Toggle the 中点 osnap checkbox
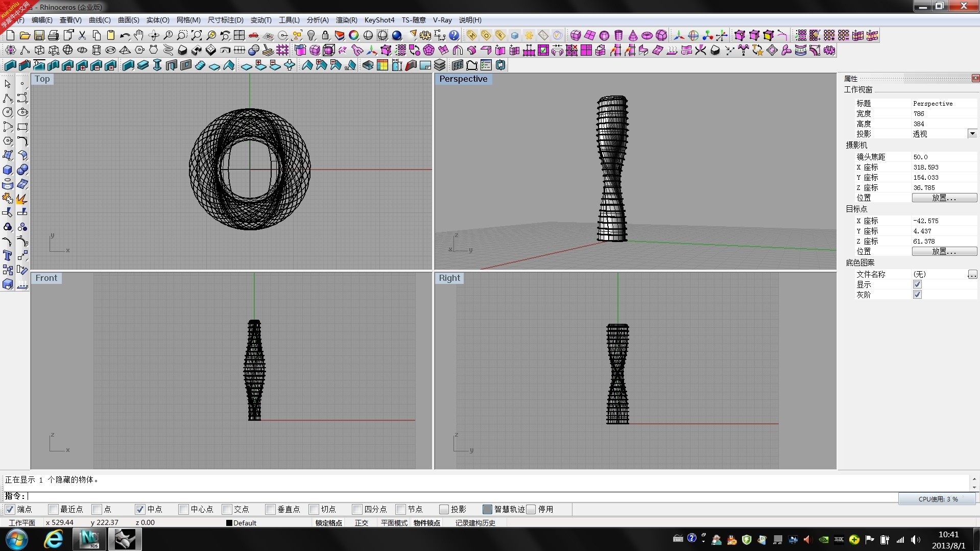980x551 pixels. coord(140,509)
